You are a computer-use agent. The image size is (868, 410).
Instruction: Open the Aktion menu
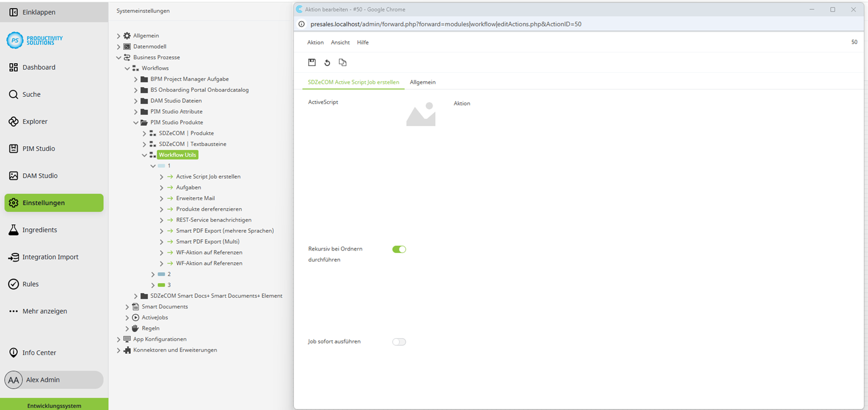315,42
